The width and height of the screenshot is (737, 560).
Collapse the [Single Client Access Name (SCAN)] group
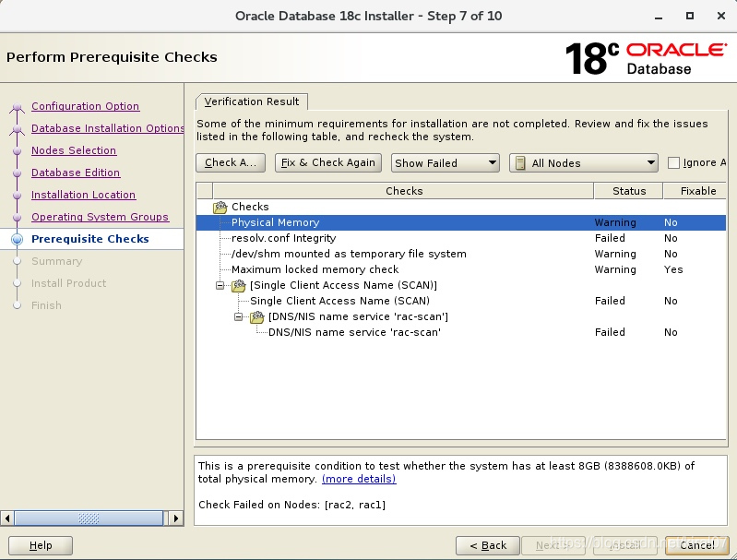click(220, 285)
